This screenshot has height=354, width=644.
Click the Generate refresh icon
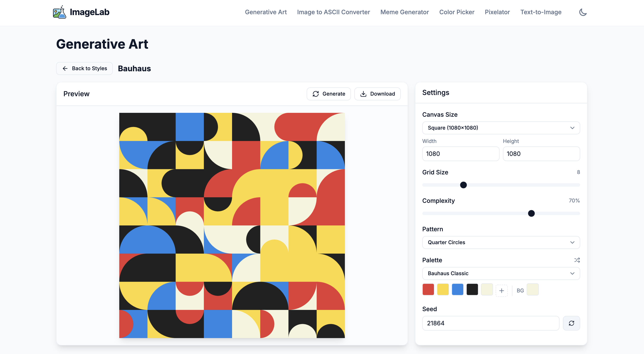point(316,94)
